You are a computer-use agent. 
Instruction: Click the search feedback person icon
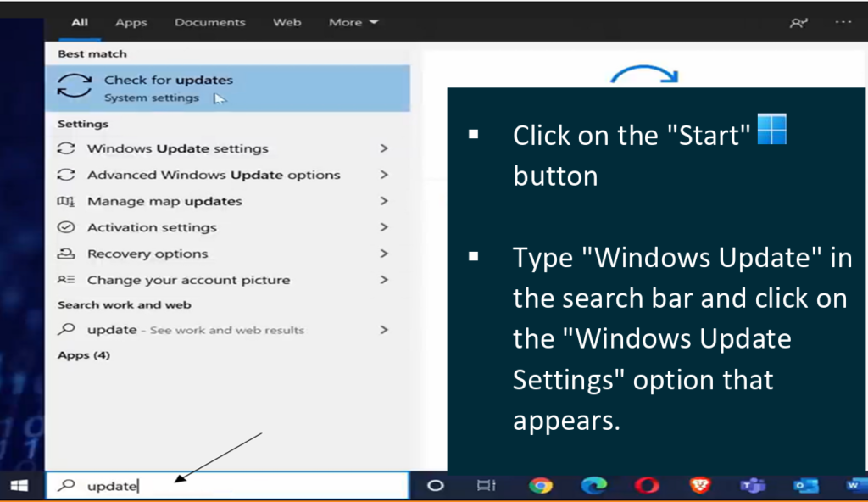click(798, 23)
